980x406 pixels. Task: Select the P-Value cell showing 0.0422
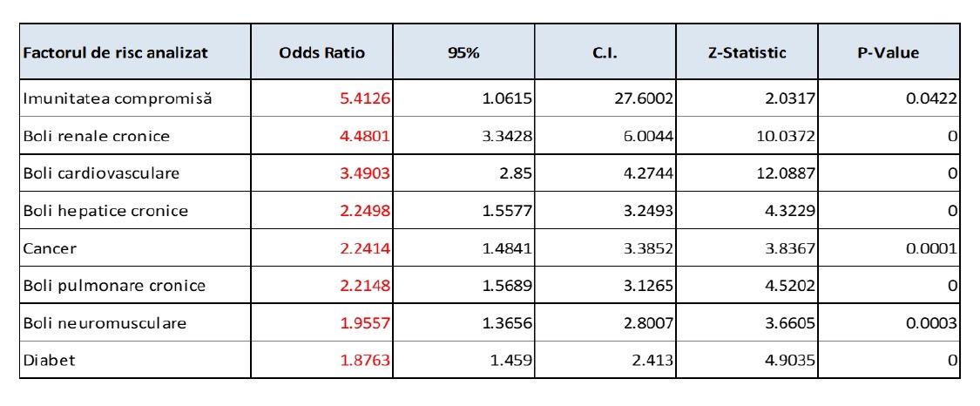[931, 99]
